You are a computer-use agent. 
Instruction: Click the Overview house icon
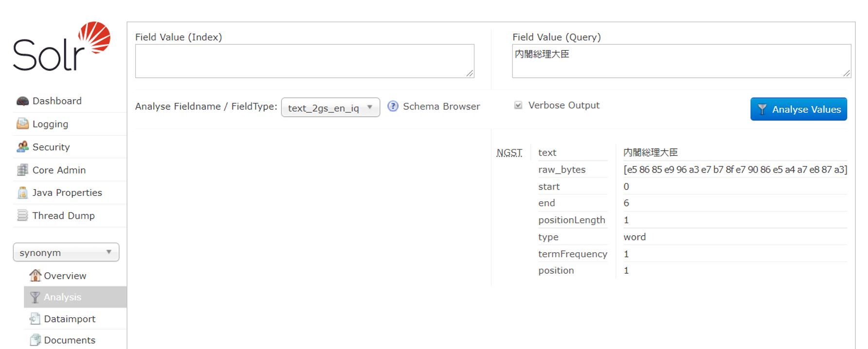click(35, 276)
